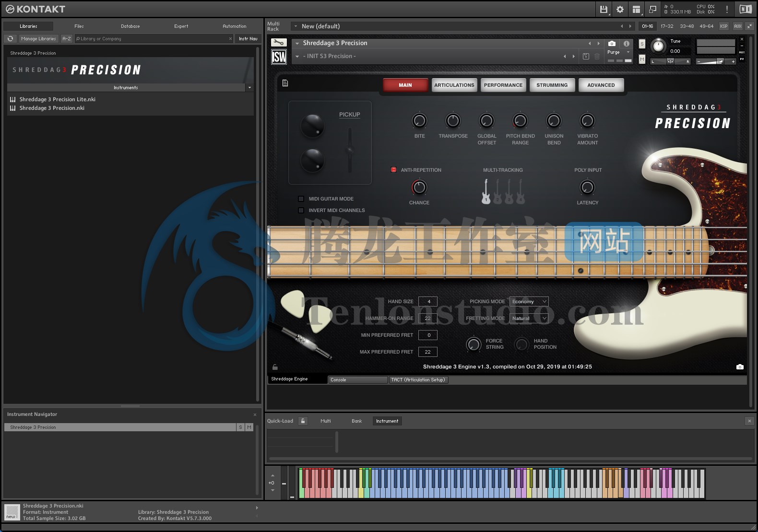
Task: Select next instrument with right arrow in header
Action: coord(598,43)
